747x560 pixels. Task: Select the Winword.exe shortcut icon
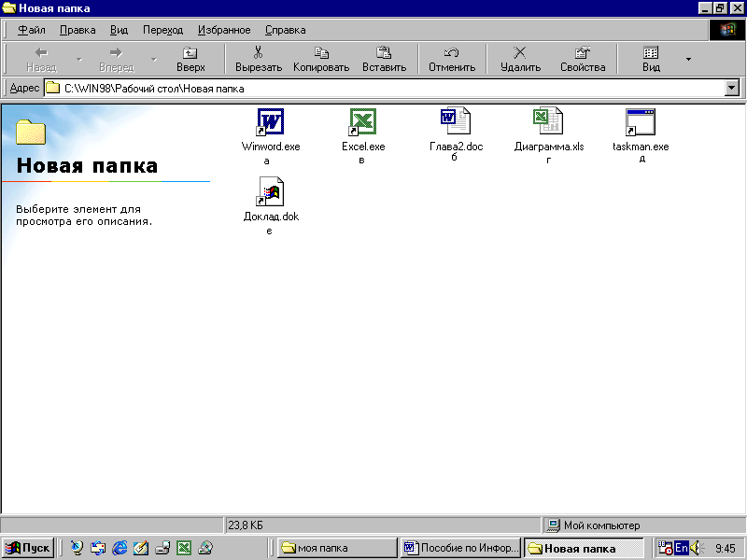point(270,122)
